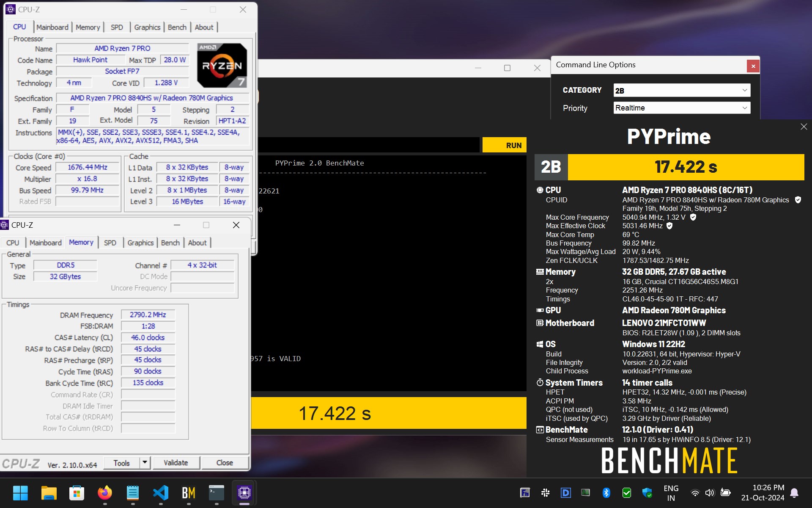The height and width of the screenshot is (508, 812).
Task: Switch to Mainboard tab in upper CPU-Z
Action: coord(52,27)
